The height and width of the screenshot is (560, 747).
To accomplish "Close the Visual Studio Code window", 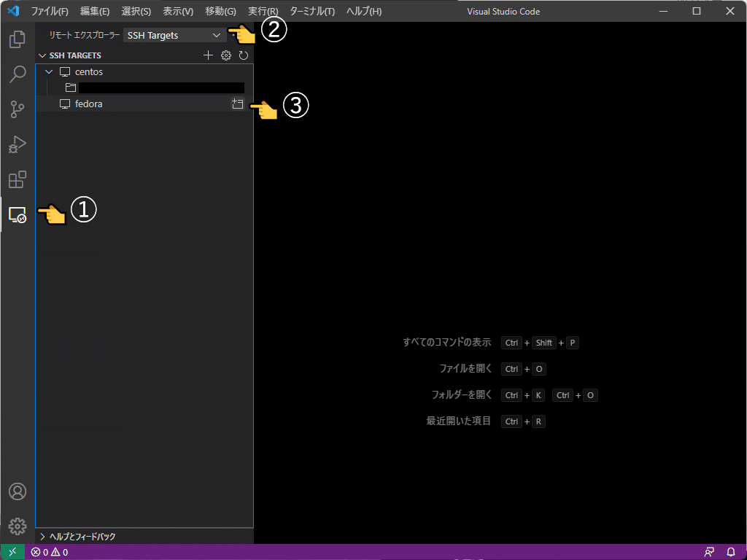I will (729, 11).
